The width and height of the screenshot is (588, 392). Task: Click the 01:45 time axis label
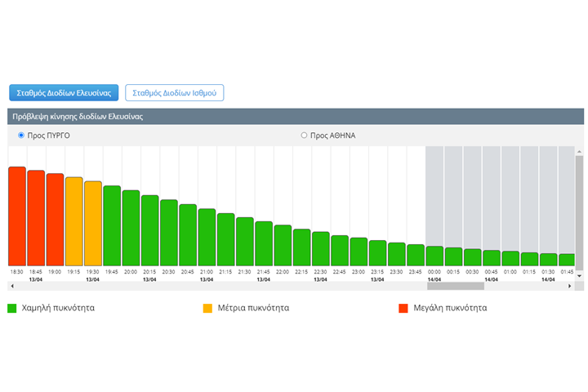(567, 272)
